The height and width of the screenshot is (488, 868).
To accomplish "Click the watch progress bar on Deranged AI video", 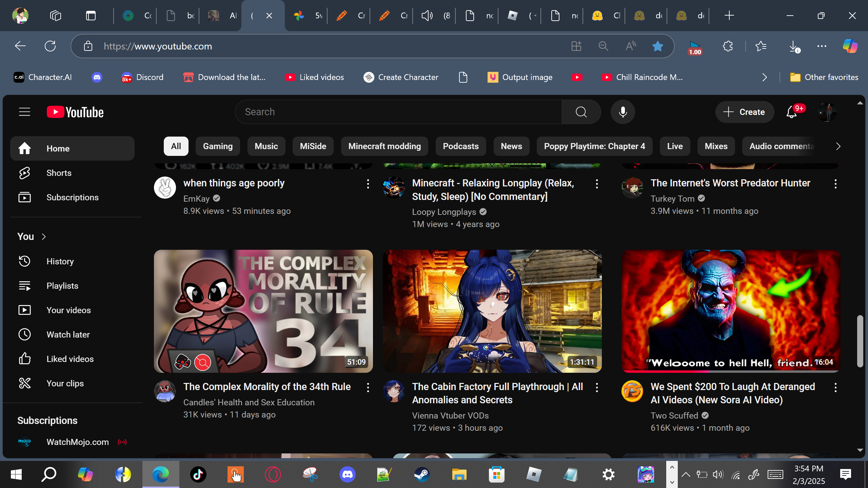I will [731, 371].
